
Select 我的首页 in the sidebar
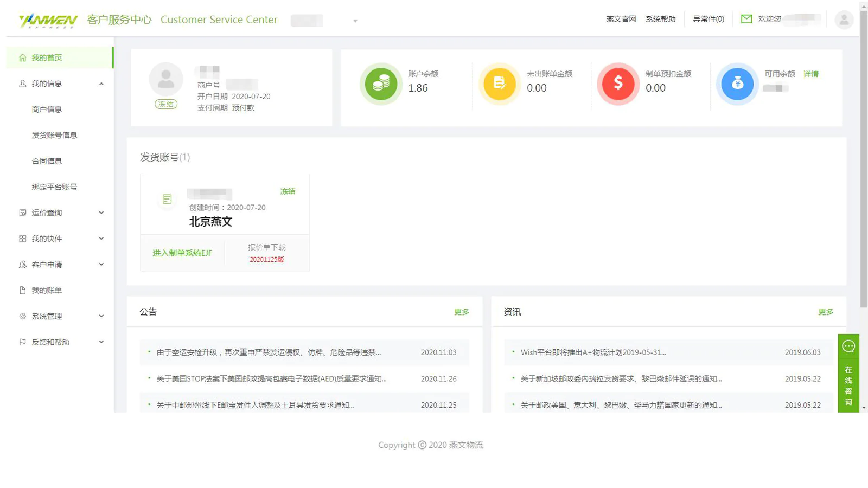[x=47, y=57]
